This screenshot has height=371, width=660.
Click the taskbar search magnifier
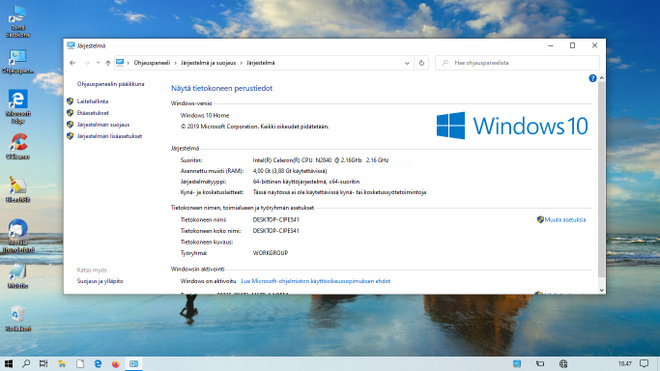coord(26,363)
